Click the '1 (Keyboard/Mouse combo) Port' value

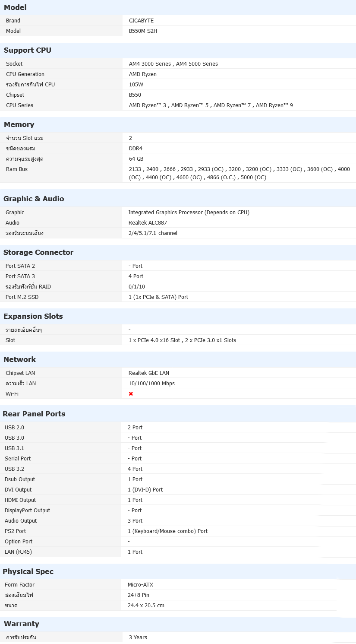tap(168, 531)
